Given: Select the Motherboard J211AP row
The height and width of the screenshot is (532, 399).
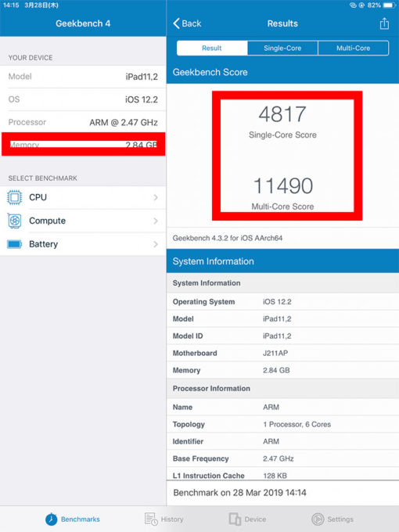Looking at the screenshot, I should (x=282, y=353).
